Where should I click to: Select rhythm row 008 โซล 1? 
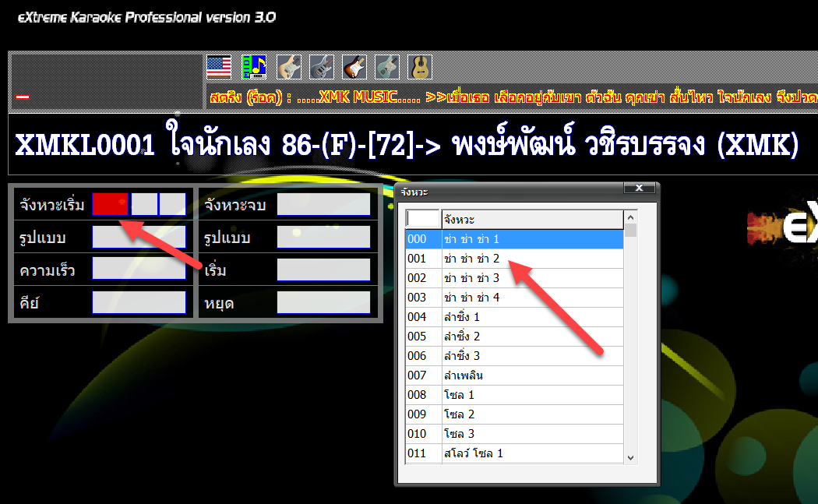tap(514, 394)
